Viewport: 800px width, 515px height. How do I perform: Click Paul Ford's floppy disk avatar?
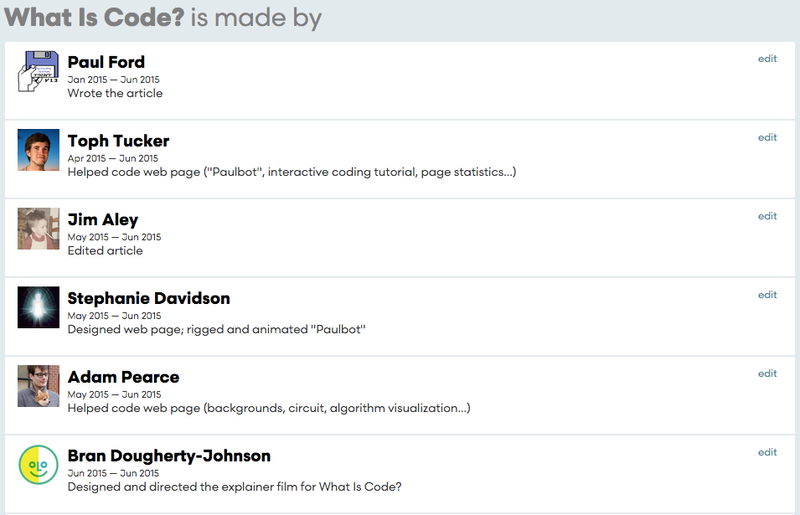[x=38, y=71]
